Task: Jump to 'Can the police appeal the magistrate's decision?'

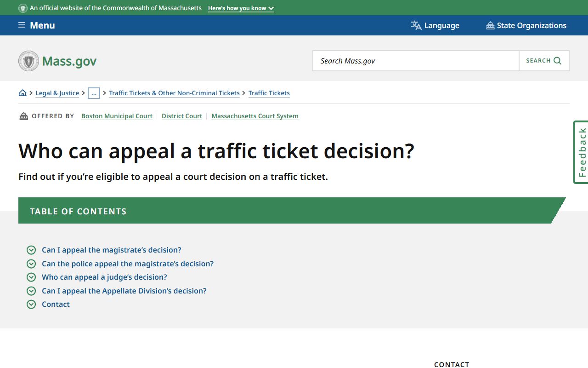Action: pyautogui.click(x=128, y=264)
